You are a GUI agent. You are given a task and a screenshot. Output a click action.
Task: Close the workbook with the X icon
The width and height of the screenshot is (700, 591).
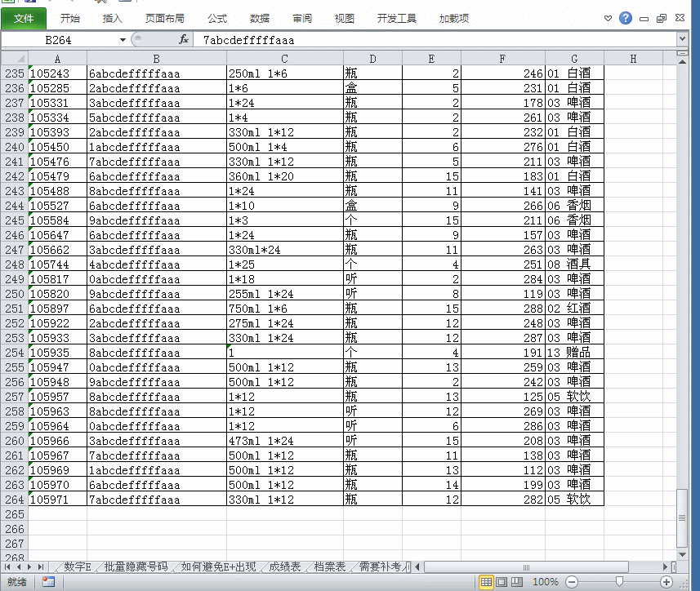click(680, 18)
